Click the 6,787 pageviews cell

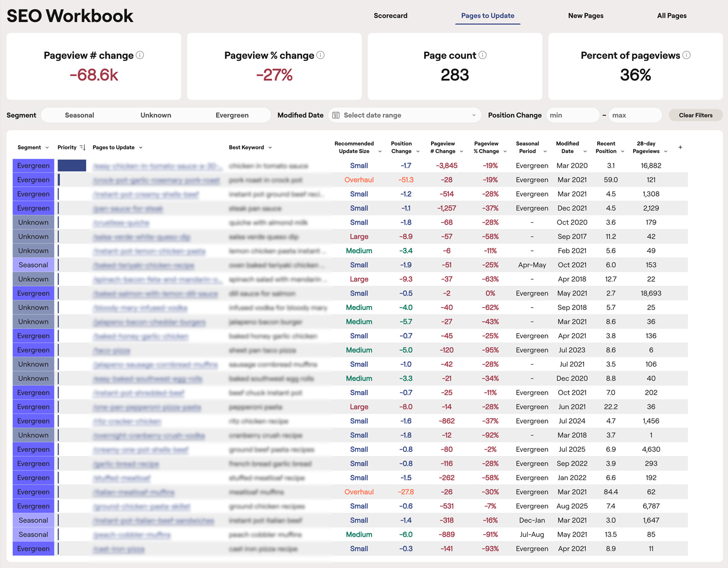pyautogui.click(x=651, y=506)
